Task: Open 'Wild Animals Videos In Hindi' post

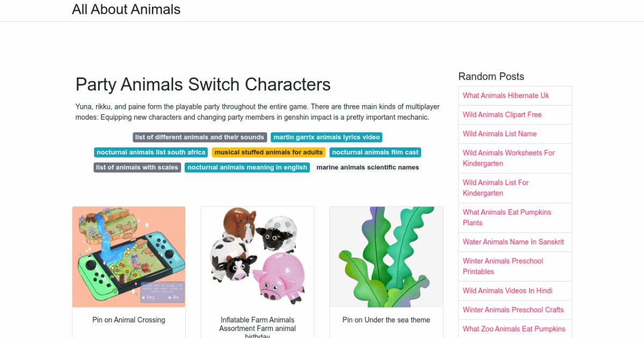Action: click(x=507, y=291)
